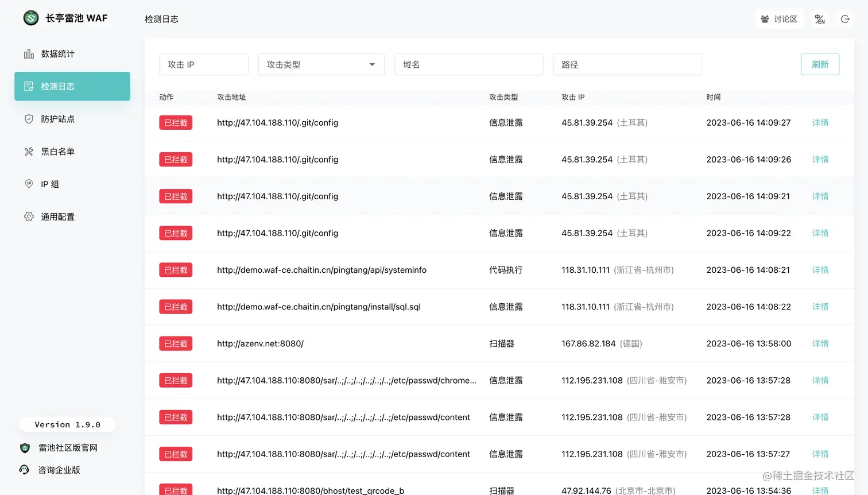This screenshot has width=868, height=495.
Task: Click the 时间 column header
Action: [x=714, y=97]
